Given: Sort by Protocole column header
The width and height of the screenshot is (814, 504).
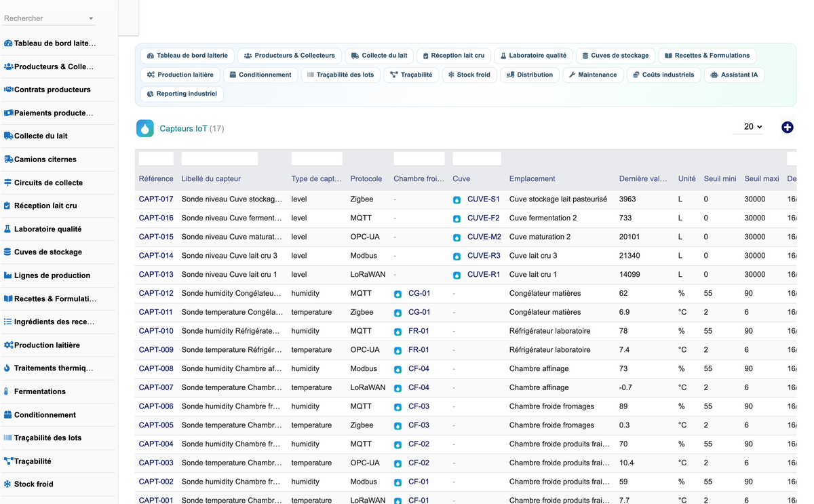Looking at the screenshot, I should [365, 179].
